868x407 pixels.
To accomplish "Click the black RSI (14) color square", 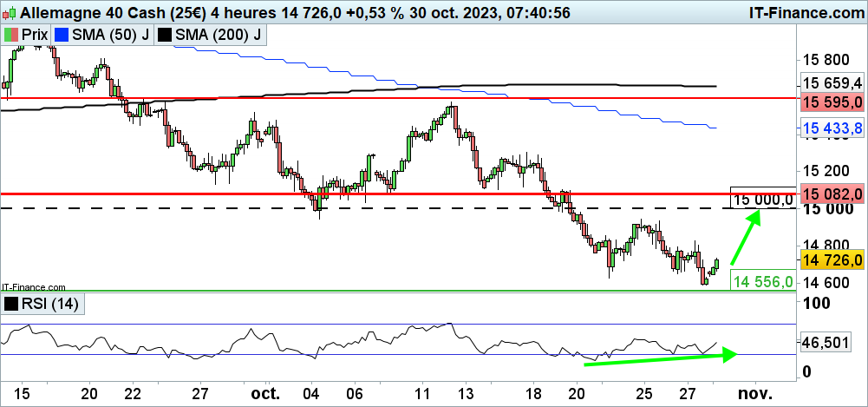I will [x=10, y=305].
